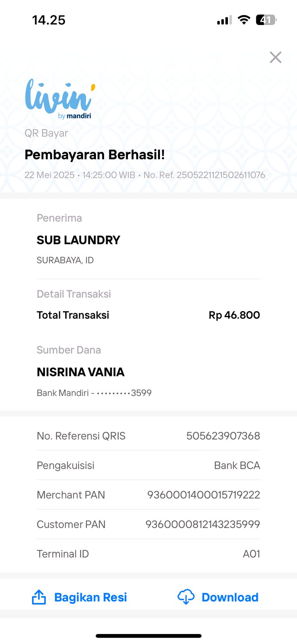Tap the battery indicator icon
Viewport: 297px width, 644px height.
[x=266, y=20]
